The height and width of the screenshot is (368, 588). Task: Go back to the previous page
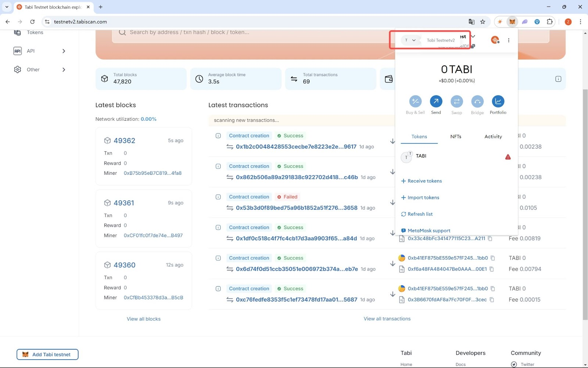pos(8,22)
